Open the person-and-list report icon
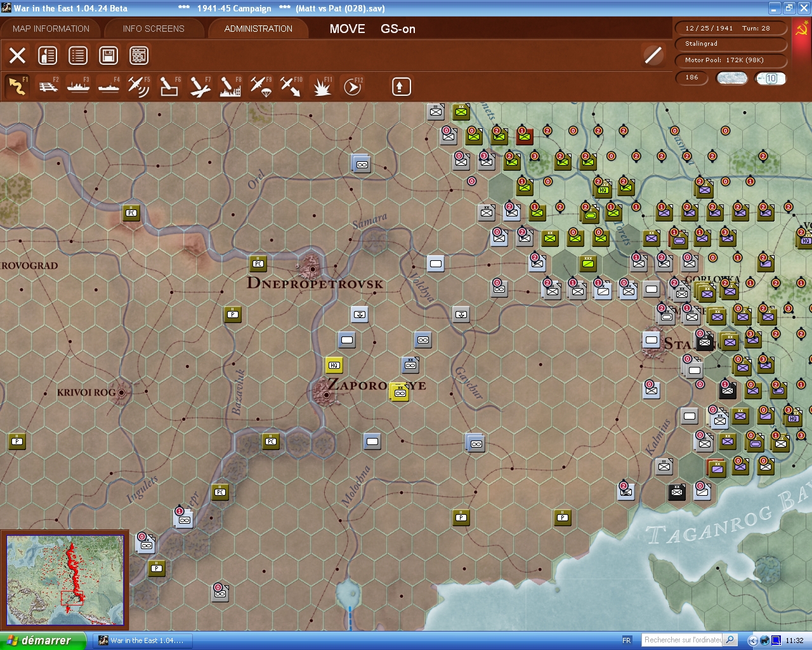 point(48,55)
